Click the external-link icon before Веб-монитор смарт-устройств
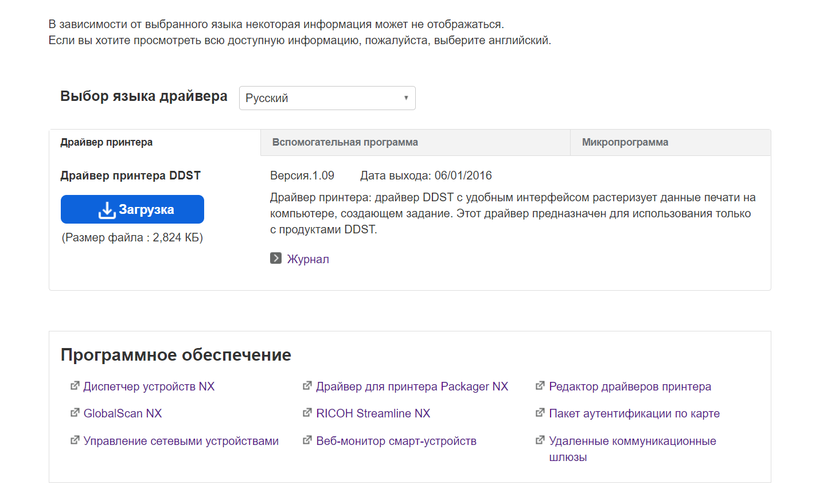The height and width of the screenshot is (504, 835). (307, 440)
